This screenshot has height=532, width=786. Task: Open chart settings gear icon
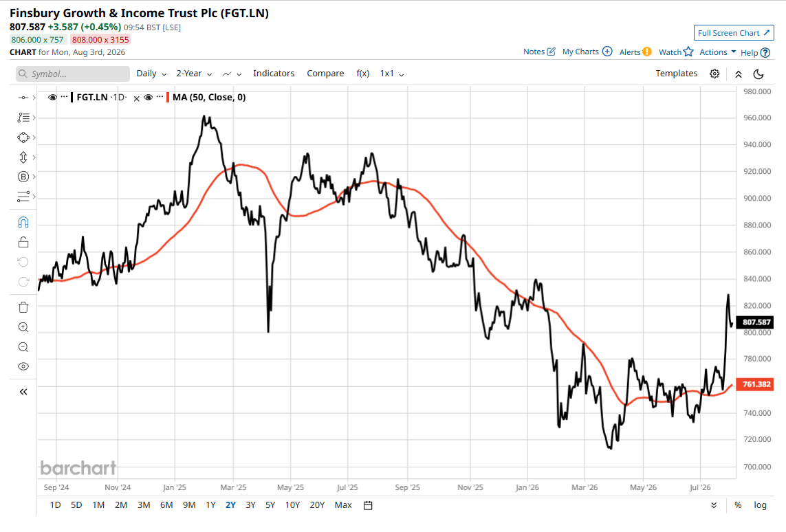714,74
